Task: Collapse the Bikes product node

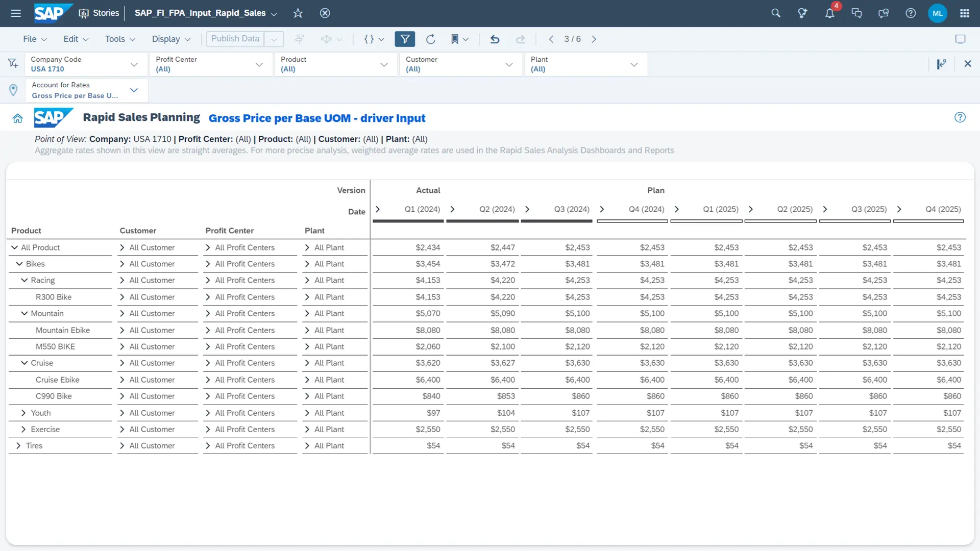Action: (x=19, y=264)
